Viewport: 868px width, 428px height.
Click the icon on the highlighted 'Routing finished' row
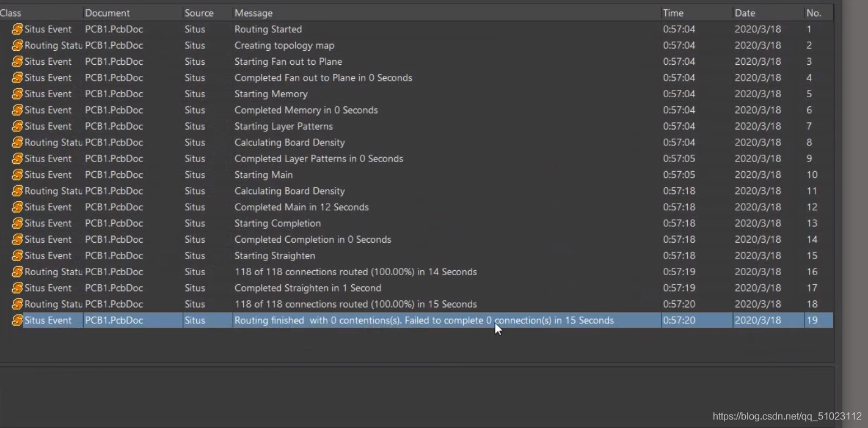18,320
